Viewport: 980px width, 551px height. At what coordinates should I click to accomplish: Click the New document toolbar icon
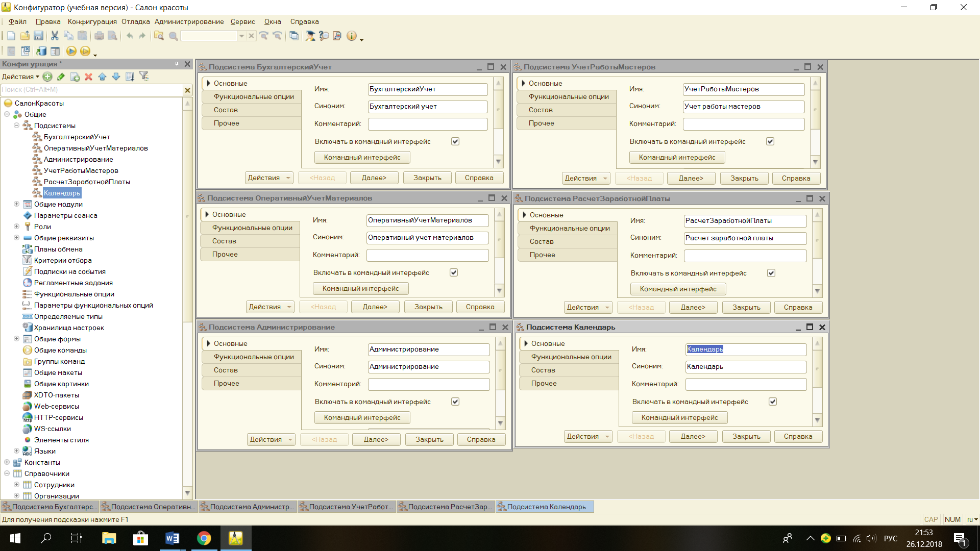point(11,36)
